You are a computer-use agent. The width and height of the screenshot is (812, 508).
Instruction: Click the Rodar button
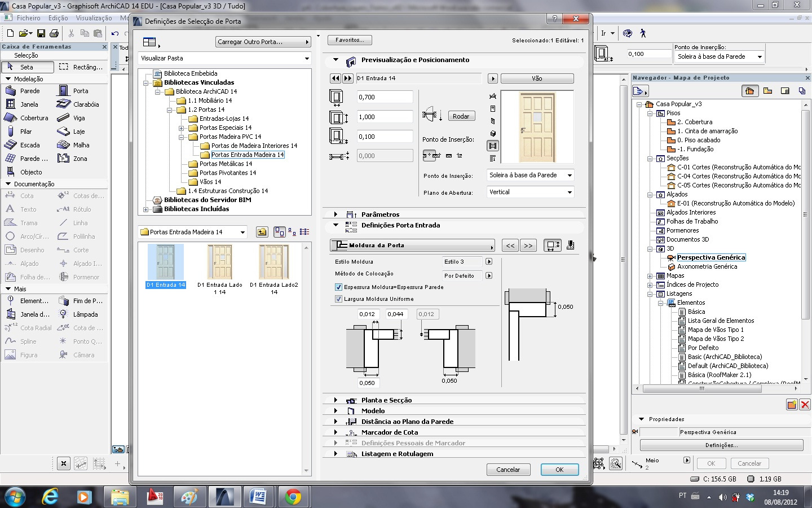[x=461, y=116]
